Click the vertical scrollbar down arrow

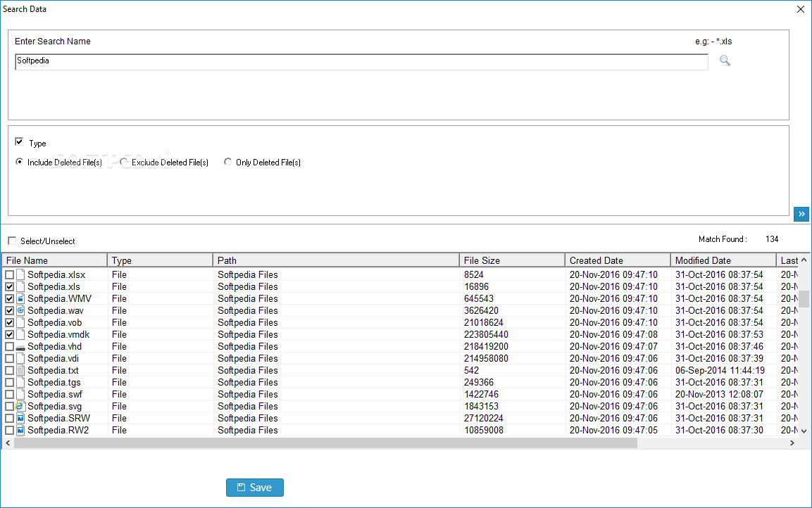[804, 431]
